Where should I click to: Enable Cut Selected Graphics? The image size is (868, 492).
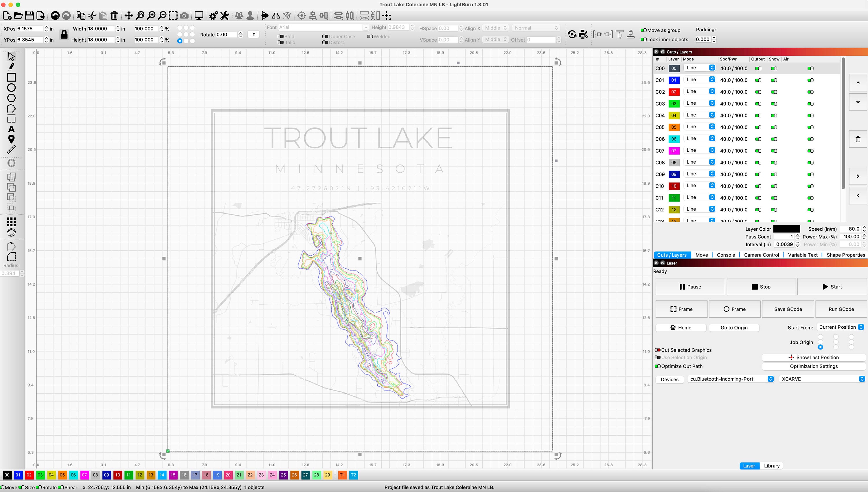[x=658, y=350]
